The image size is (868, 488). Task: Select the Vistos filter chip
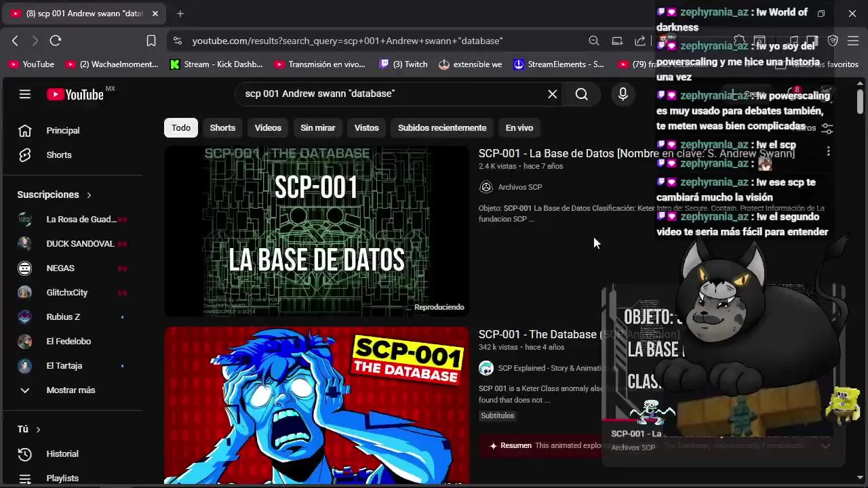coord(367,128)
